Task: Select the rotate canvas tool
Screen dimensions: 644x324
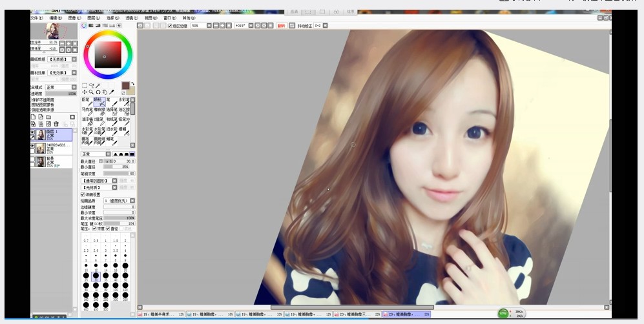Action: 98,92
